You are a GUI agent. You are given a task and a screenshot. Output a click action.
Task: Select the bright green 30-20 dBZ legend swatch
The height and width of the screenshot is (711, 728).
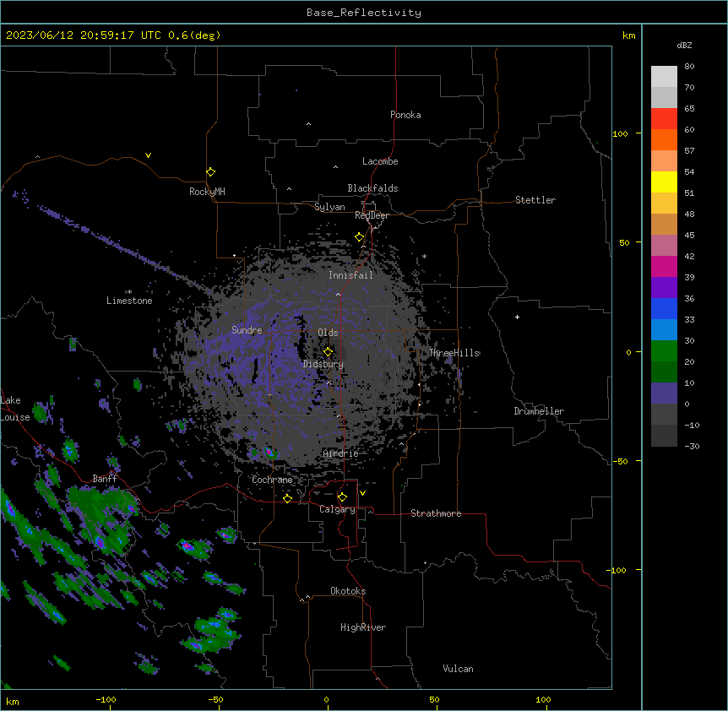pos(664,351)
